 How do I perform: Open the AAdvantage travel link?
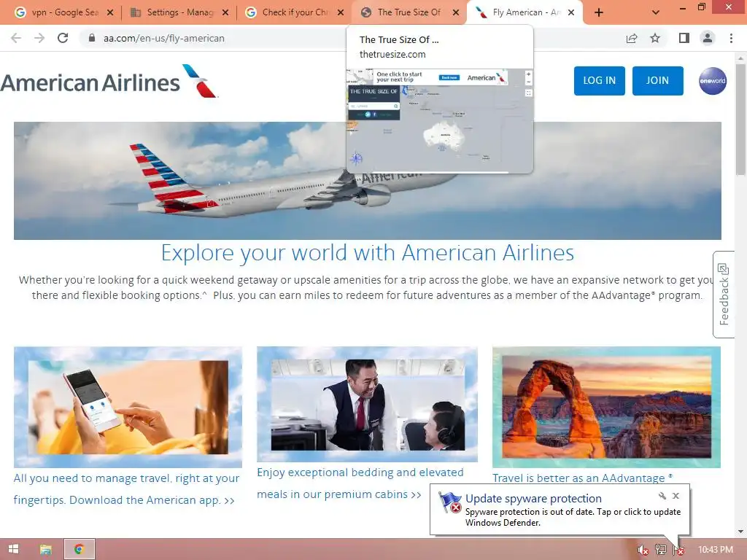click(x=582, y=478)
